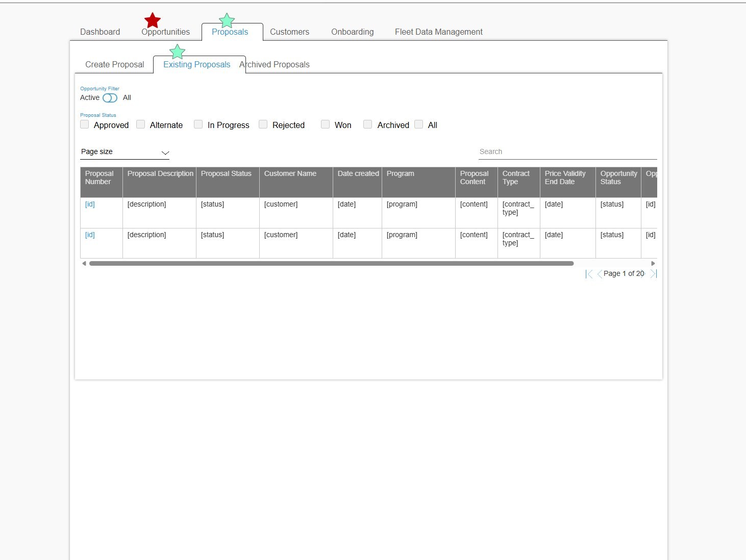This screenshot has width=746, height=560.
Task: Switch to the Create Proposal sub-tab
Action: click(x=115, y=64)
